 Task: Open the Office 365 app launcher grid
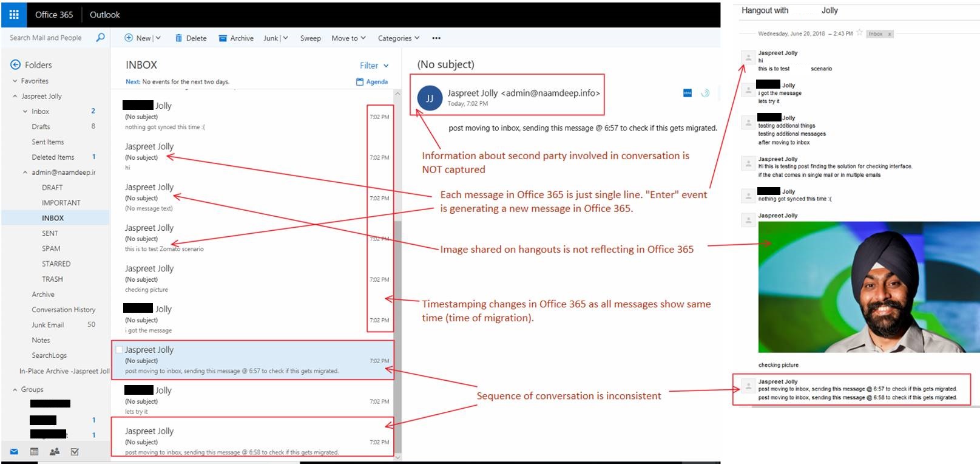pos(14,15)
